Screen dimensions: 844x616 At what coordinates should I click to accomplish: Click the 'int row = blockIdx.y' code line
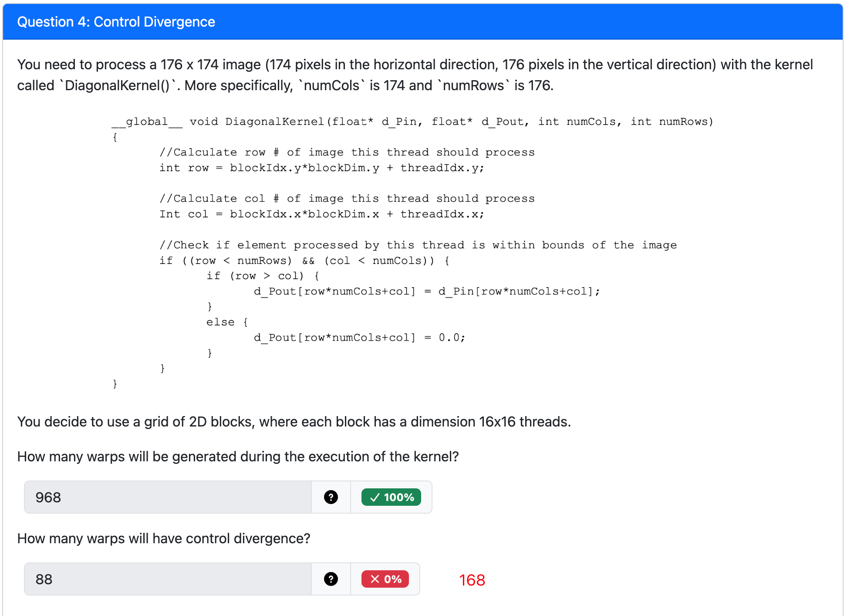click(x=321, y=168)
